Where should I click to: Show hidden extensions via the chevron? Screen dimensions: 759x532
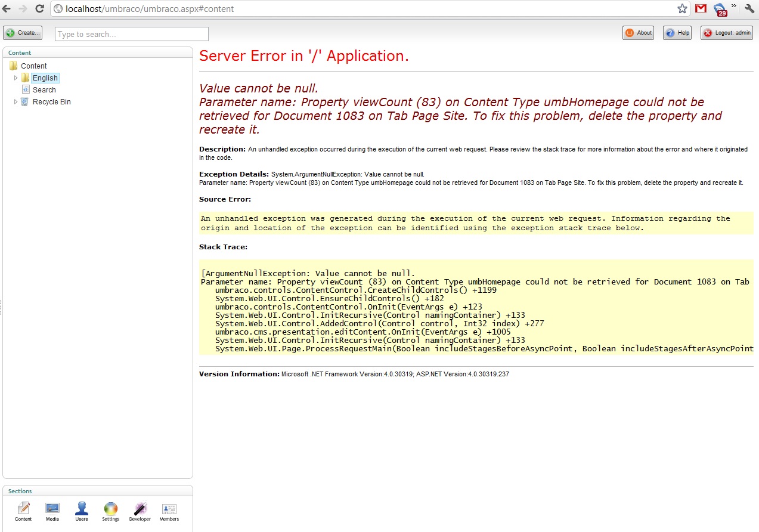[x=734, y=7]
